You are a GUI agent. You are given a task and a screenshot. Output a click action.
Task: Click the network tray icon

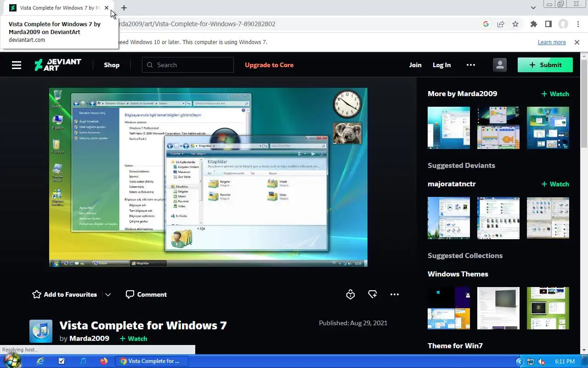[531, 362]
